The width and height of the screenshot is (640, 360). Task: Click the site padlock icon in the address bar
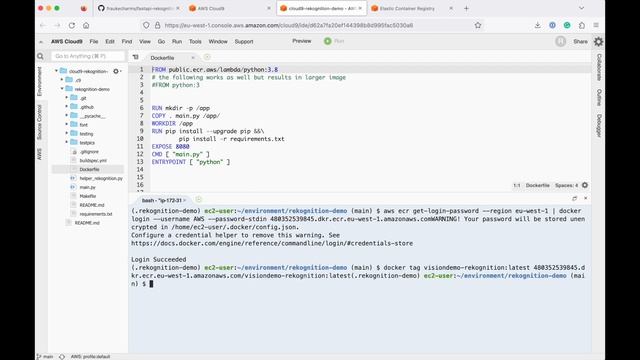click(158, 25)
